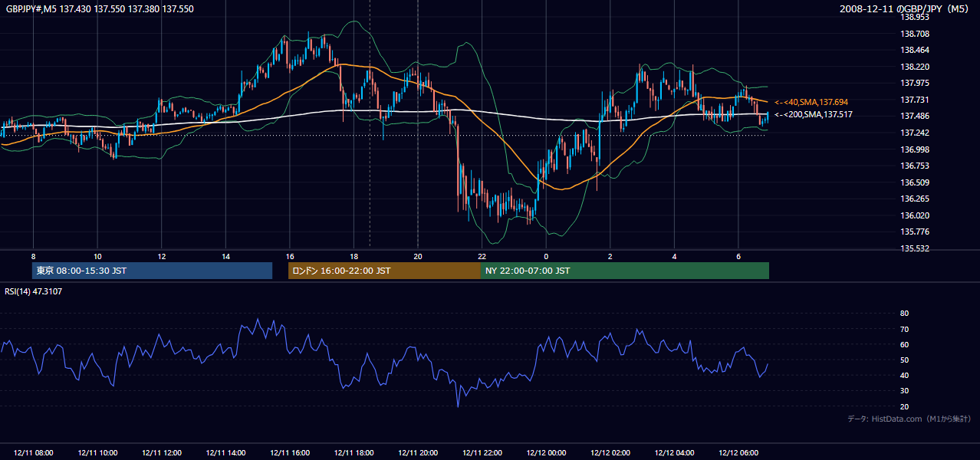Click the 138.464 price axis label
980x460 pixels.
915,50
